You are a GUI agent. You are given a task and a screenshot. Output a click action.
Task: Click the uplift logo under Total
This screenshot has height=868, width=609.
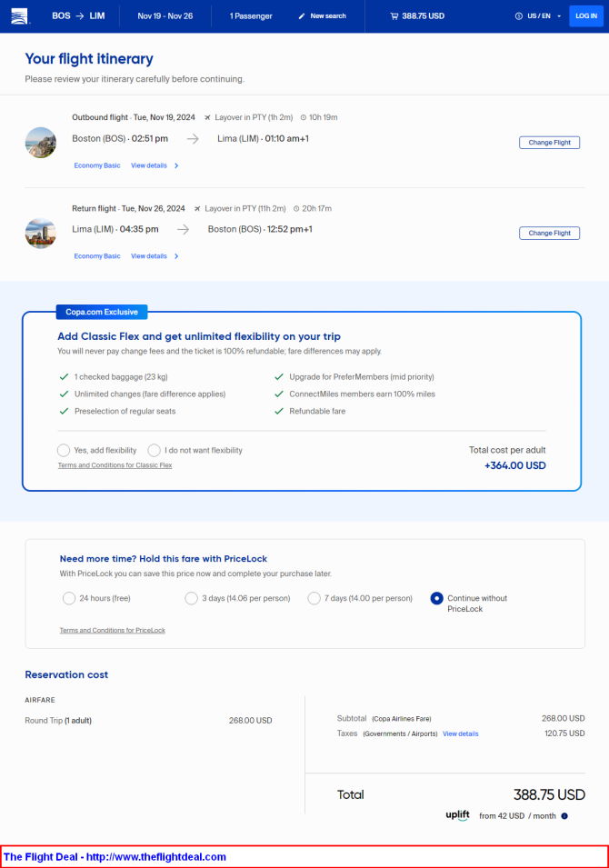tap(457, 815)
